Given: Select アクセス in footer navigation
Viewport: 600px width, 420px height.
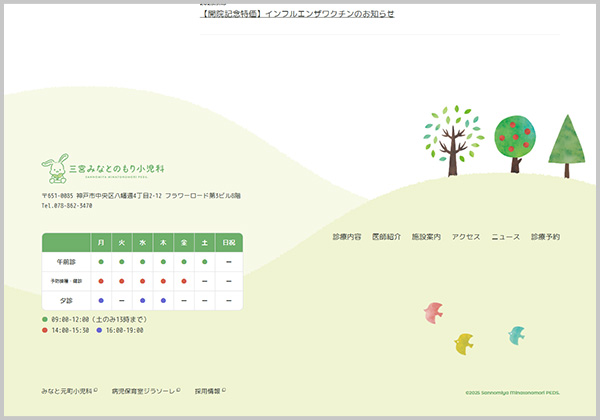Looking at the screenshot, I should pos(466,237).
